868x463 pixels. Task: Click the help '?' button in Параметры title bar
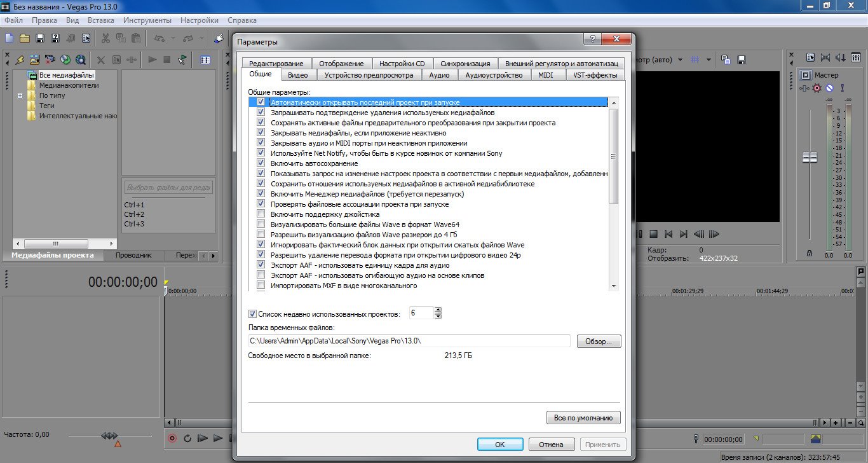pos(592,40)
